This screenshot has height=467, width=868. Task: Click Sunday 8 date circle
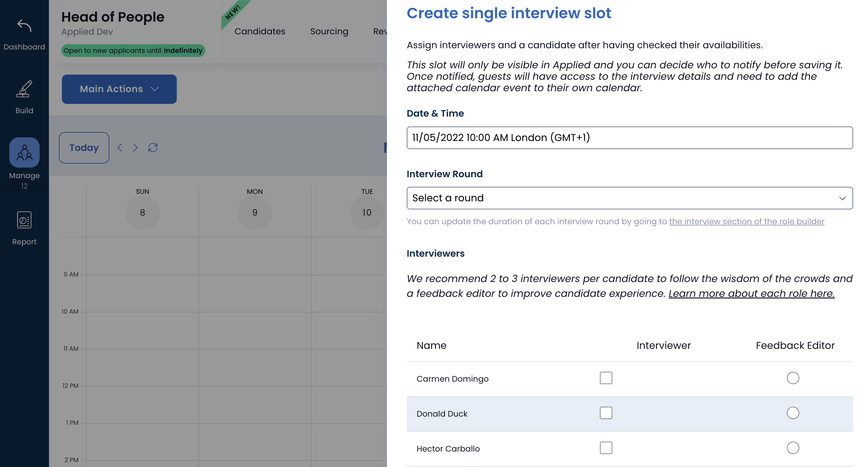pos(142,212)
